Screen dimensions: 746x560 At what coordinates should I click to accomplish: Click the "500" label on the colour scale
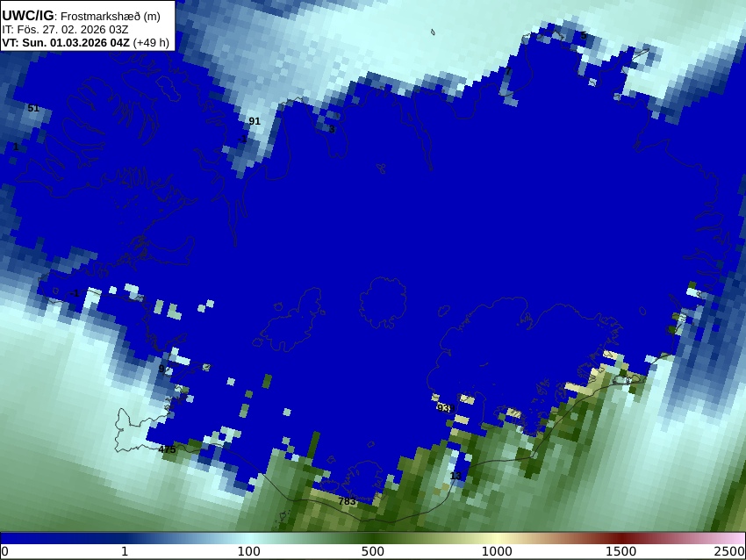372,551
